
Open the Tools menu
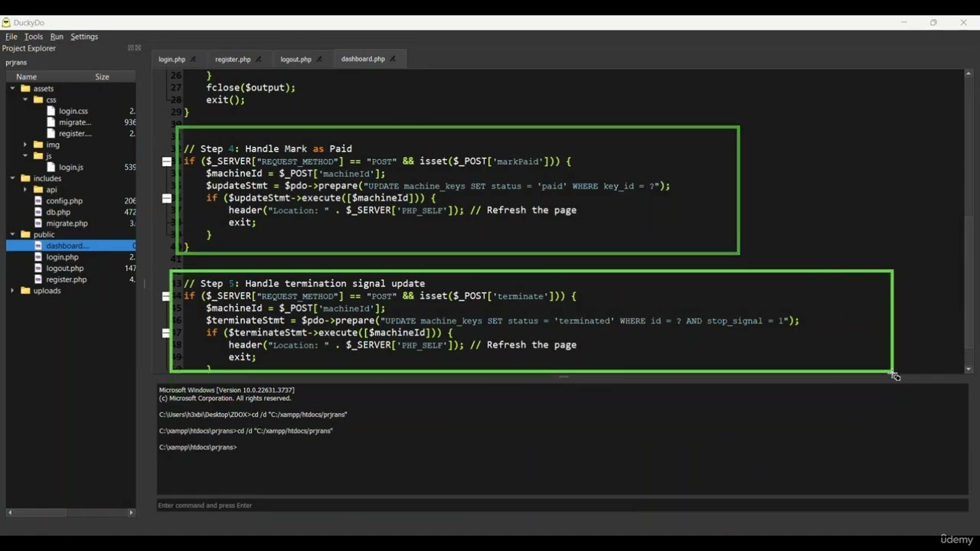point(34,37)
